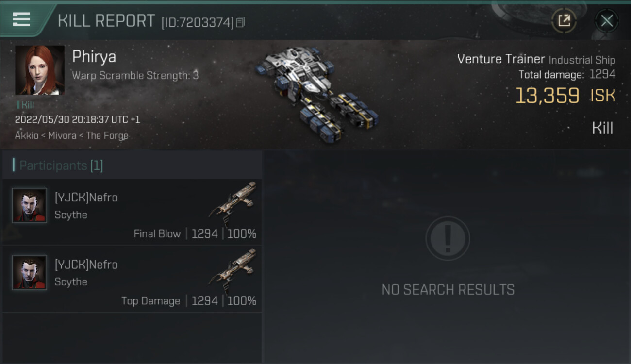Open Phirya's character portrait
The image size is (631, 364).
[40, 70]
